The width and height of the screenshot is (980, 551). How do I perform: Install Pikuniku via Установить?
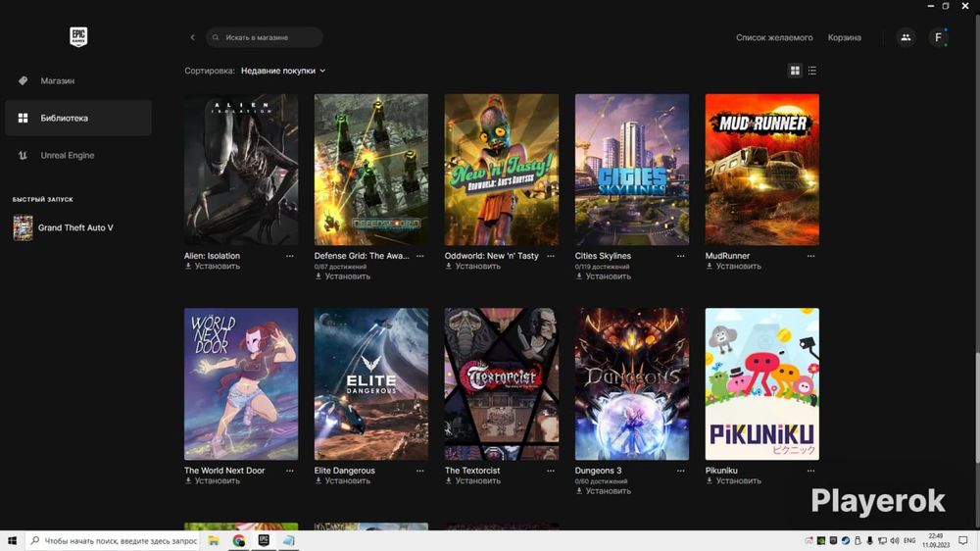[x=734, y=481]
